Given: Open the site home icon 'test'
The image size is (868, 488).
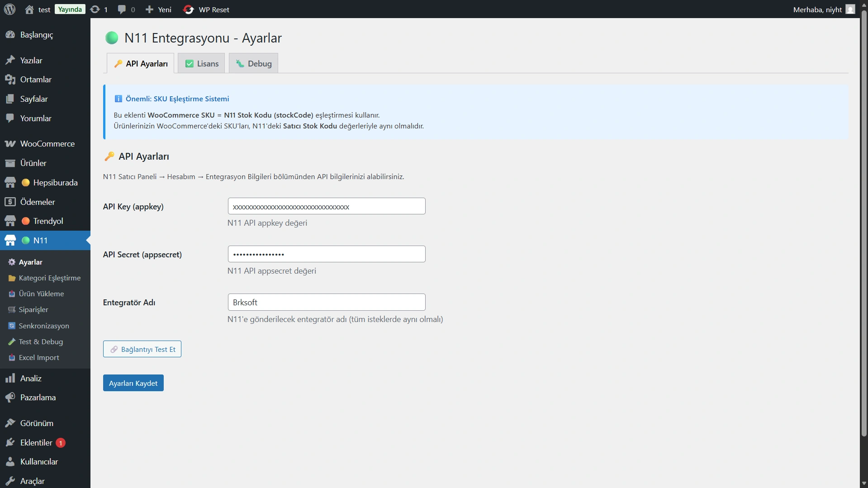Looking at the screenshot, I should click(30, 9).
